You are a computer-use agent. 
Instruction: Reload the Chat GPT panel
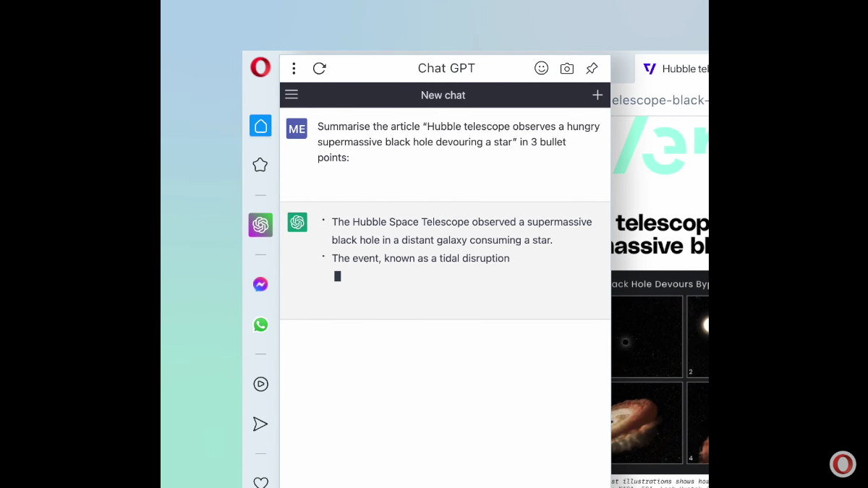319,69
